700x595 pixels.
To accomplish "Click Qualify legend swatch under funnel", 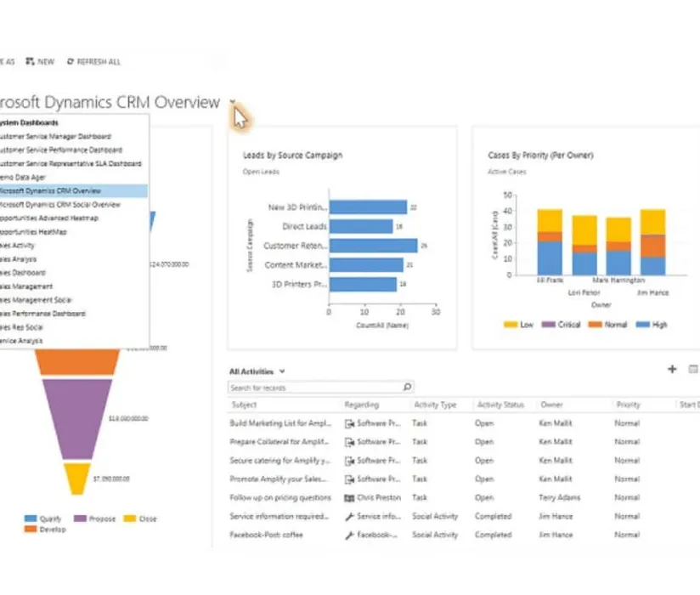I will (x=31, y=518).
